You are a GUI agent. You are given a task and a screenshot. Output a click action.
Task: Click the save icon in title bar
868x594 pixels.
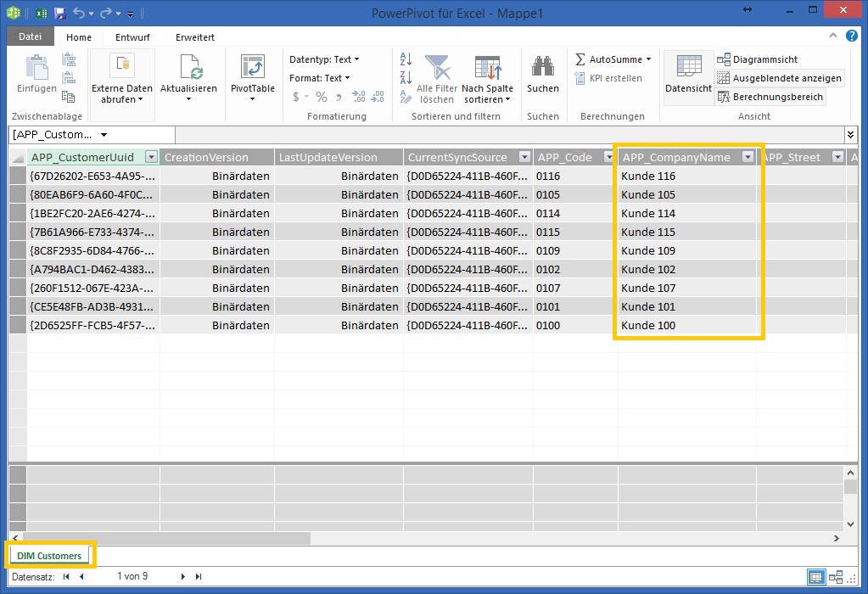point(59,14)
